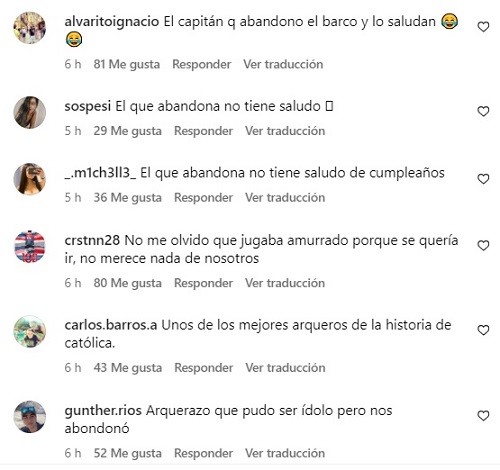Click Ver traducción under carlos.barros.a's comment
The width and height of the screenshot is (500, 470).
285,367
